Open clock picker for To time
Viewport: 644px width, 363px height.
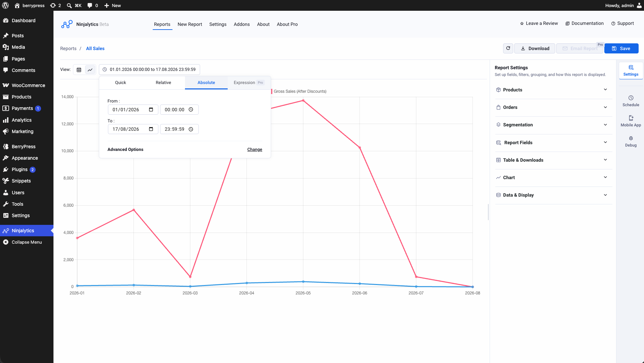(x=191, y=129)
